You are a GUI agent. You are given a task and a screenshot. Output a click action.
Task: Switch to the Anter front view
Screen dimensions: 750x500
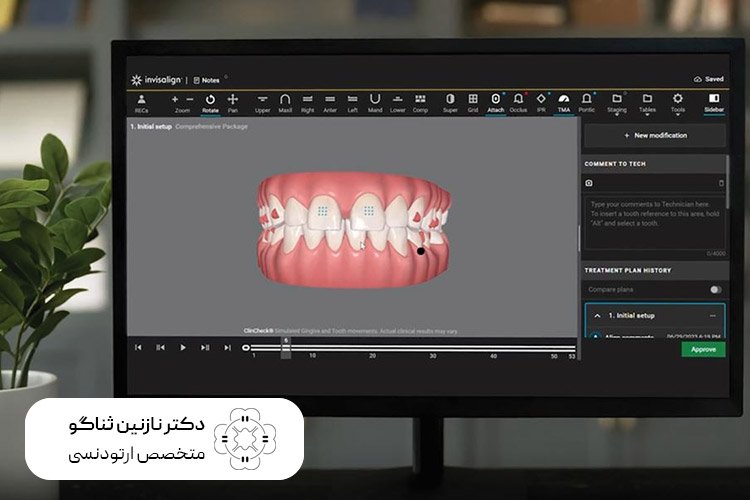[330, 103]
